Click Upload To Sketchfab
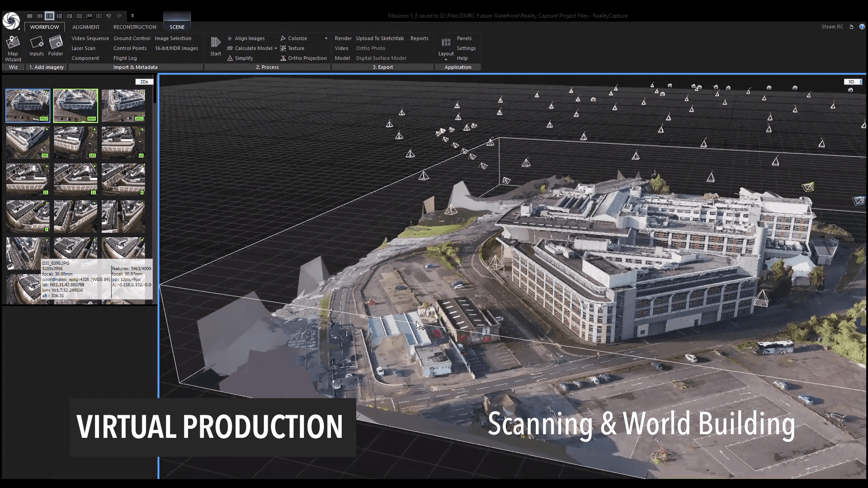The height and width of the screenshot is (488, 868). coord(380,38)
